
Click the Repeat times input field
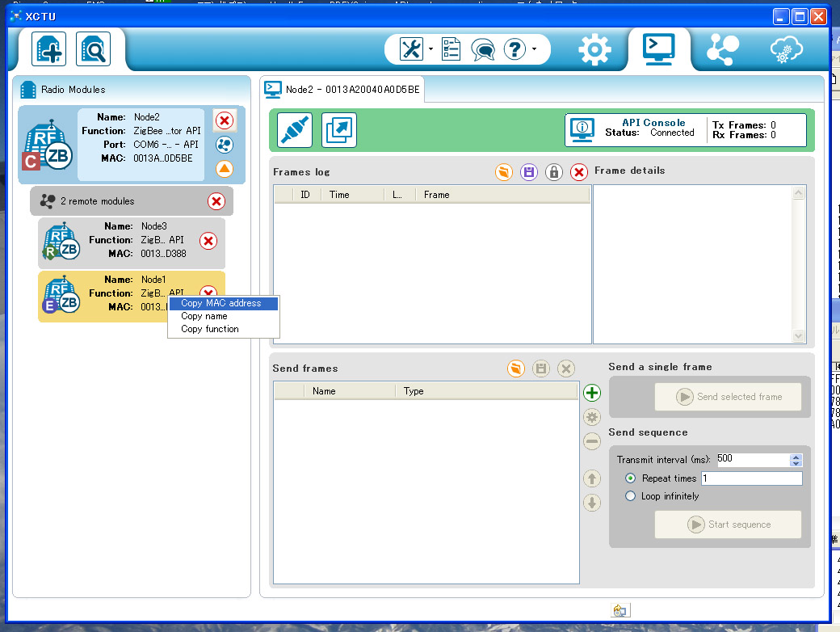pyautogui.click(x=752, y=478)
